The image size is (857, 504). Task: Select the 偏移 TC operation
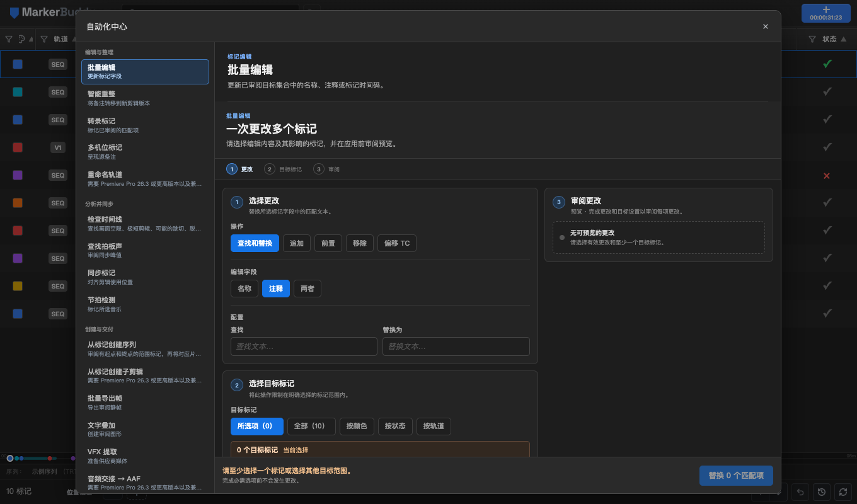pyautogui.click(x=397, y=243)
